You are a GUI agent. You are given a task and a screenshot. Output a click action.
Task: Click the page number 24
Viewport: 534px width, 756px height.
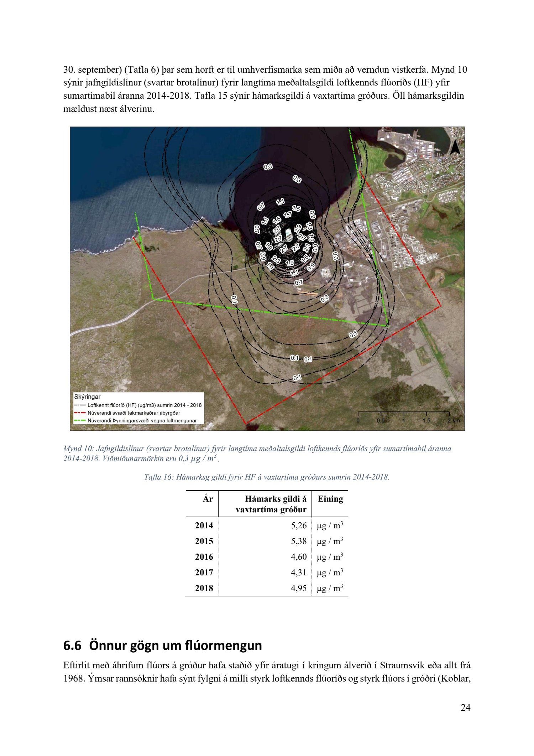[x=465, y=708]
